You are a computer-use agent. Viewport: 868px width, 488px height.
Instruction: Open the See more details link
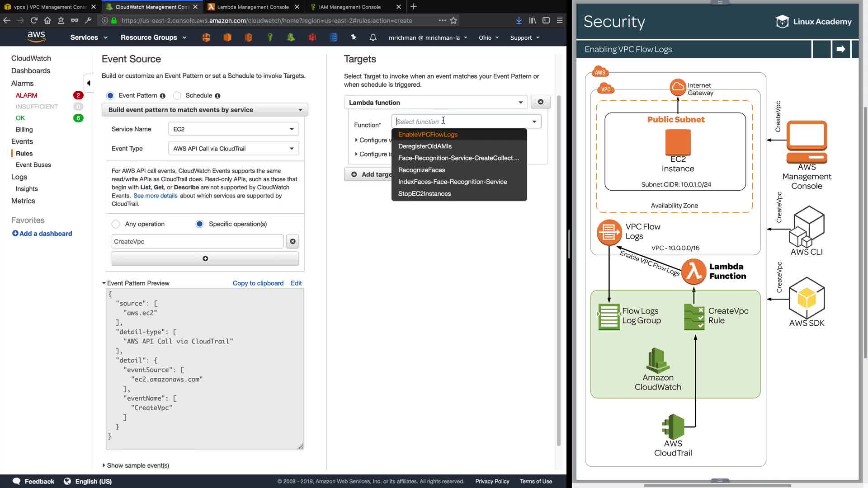[155, 196]
